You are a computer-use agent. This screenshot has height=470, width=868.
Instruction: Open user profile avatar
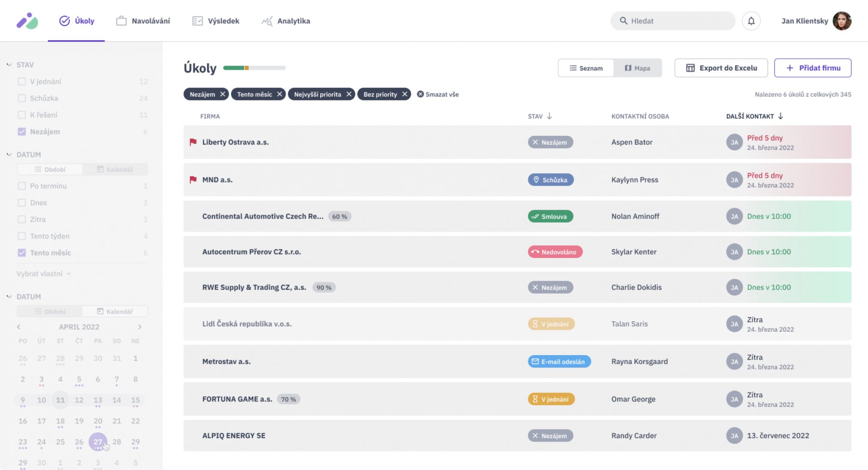(842, 21)
